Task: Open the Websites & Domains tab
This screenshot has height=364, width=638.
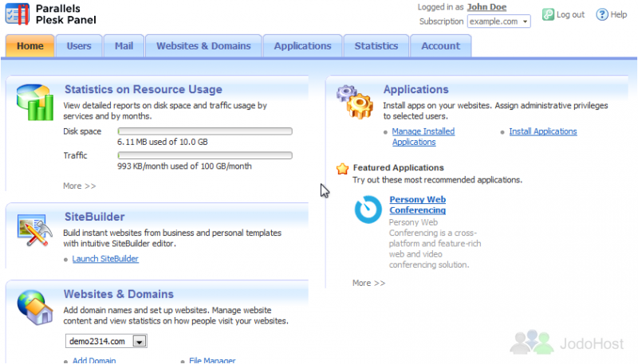Action: point(203,46)
